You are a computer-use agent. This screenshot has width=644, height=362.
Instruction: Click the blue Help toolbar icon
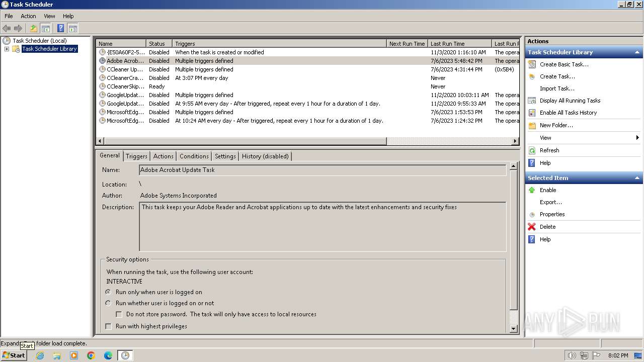(x=61, y=29)
